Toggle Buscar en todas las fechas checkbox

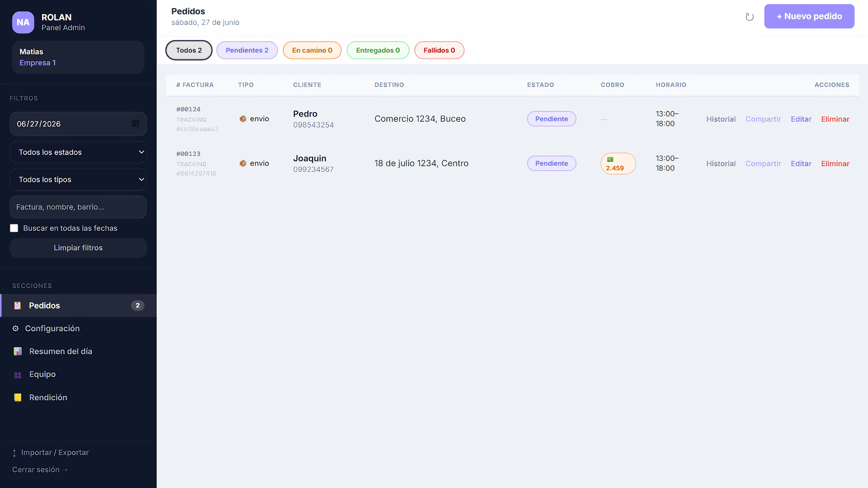(14, 228)
